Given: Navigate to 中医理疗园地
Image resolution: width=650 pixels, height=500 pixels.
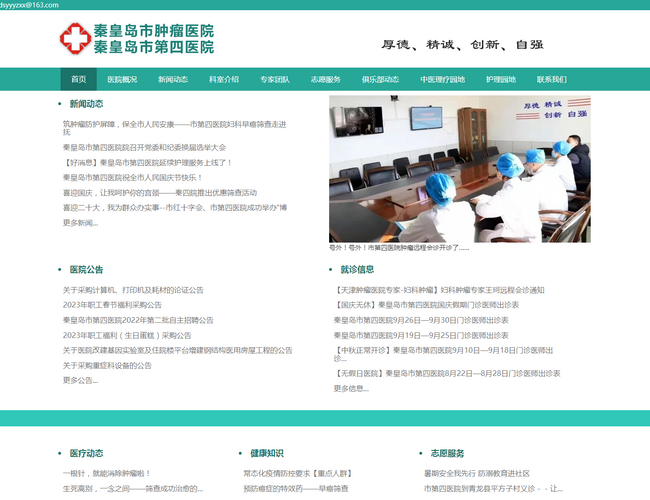Looking at the screenshot, I should 442,79.
